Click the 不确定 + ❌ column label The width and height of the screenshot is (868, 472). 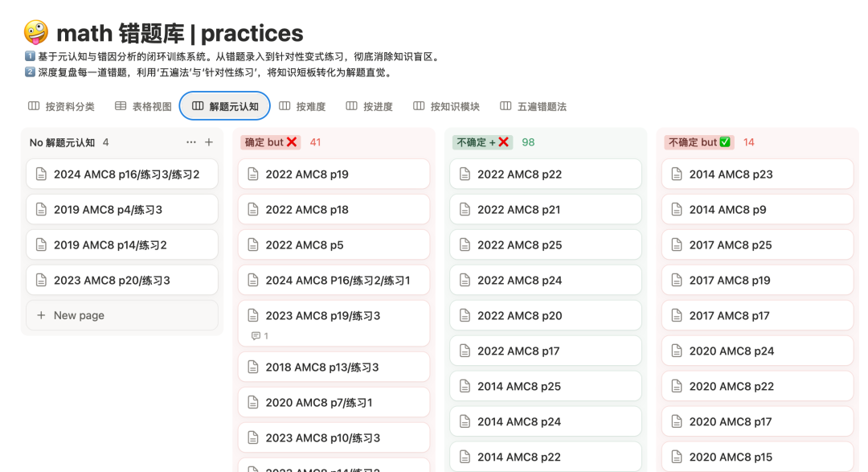point(482,142)
